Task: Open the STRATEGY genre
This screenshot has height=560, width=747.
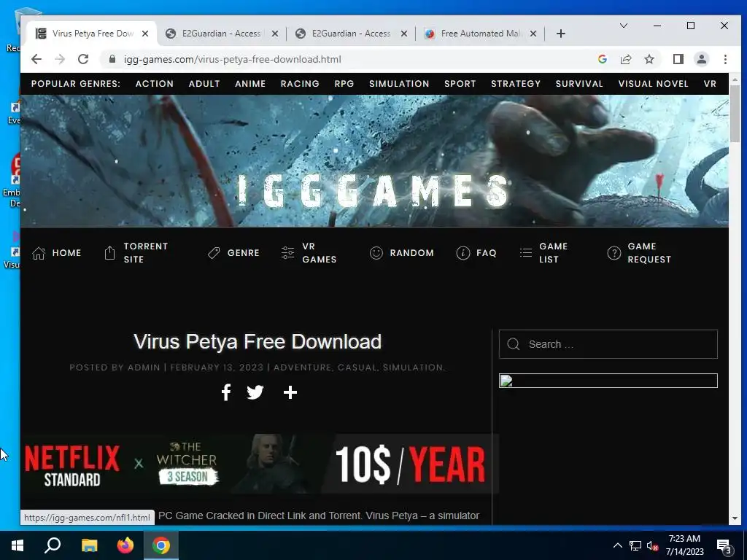Action: tap(516, 84)
